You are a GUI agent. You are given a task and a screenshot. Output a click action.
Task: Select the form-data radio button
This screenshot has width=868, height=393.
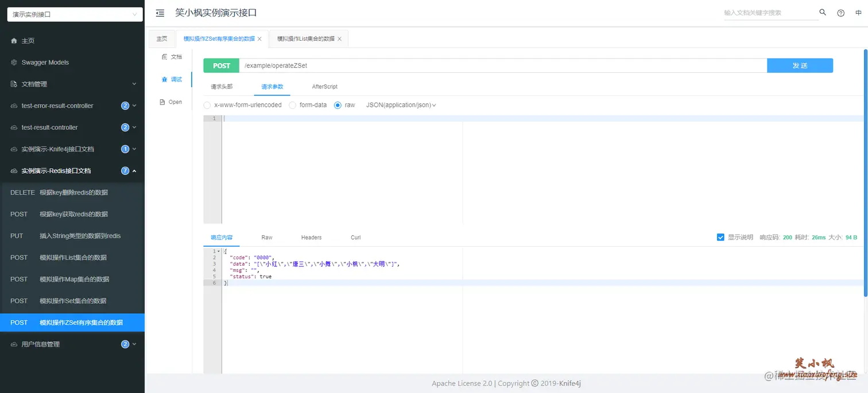pos(293,105)
